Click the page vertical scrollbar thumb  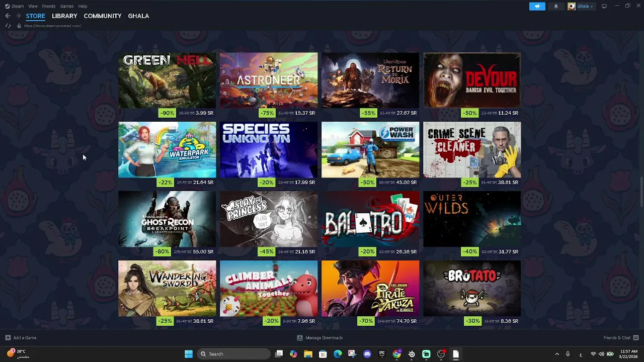tap(641, 192)
